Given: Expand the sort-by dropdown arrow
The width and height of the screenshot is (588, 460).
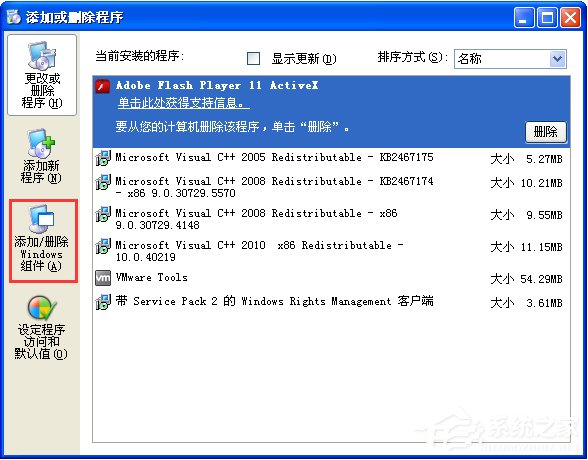Looking at the screenshot, I should click(x=558, y=59).
